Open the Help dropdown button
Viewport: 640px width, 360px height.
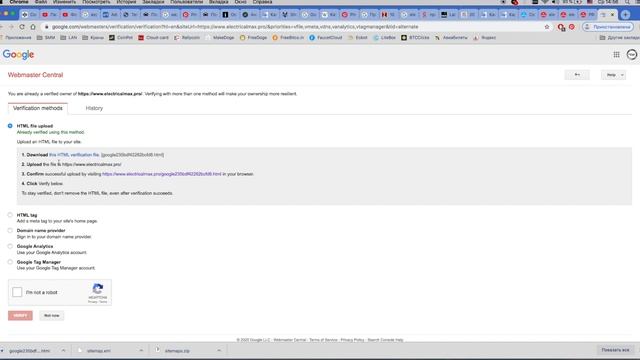pos(613,75)
